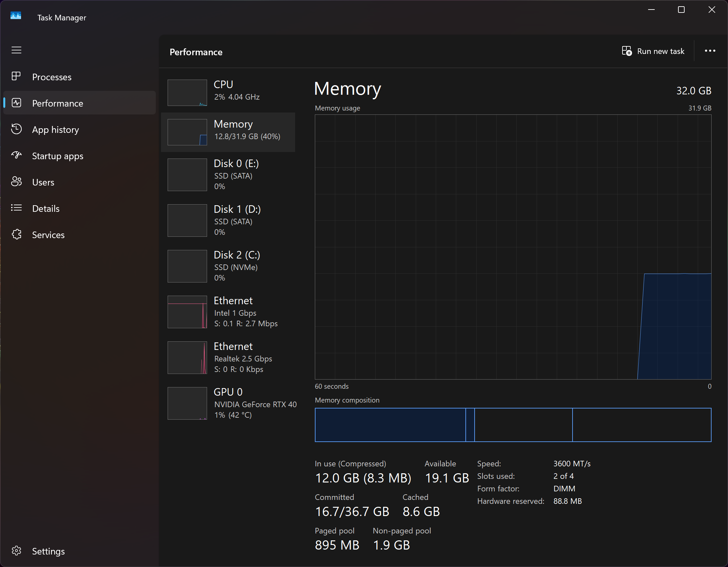Select Disk 0 (E:) resource
728x567 pixels.
click(230, 174)
